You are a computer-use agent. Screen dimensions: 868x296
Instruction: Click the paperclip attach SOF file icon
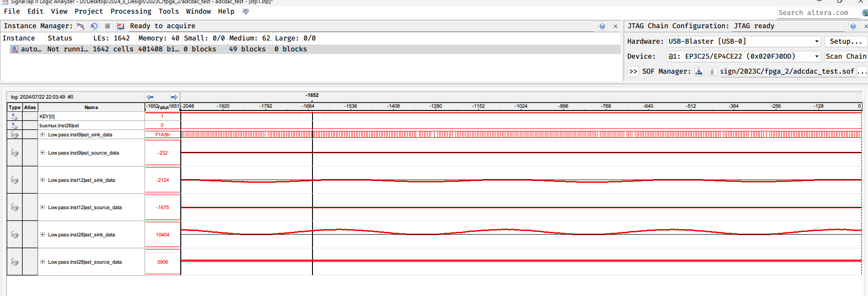point(712,71)
